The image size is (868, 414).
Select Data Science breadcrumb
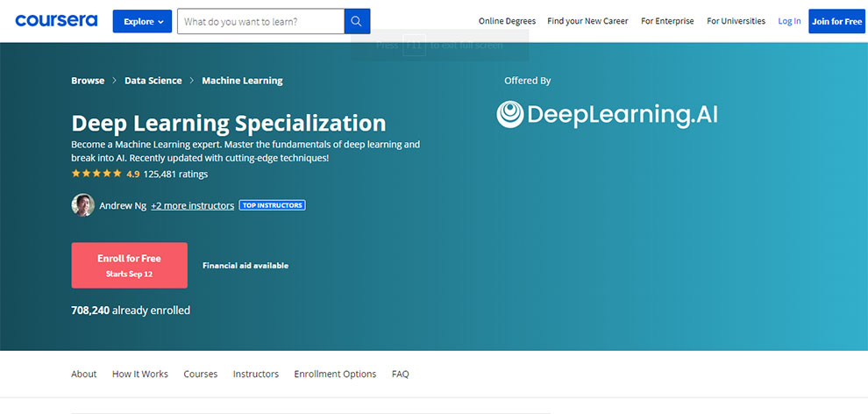[x=153, y=80]
